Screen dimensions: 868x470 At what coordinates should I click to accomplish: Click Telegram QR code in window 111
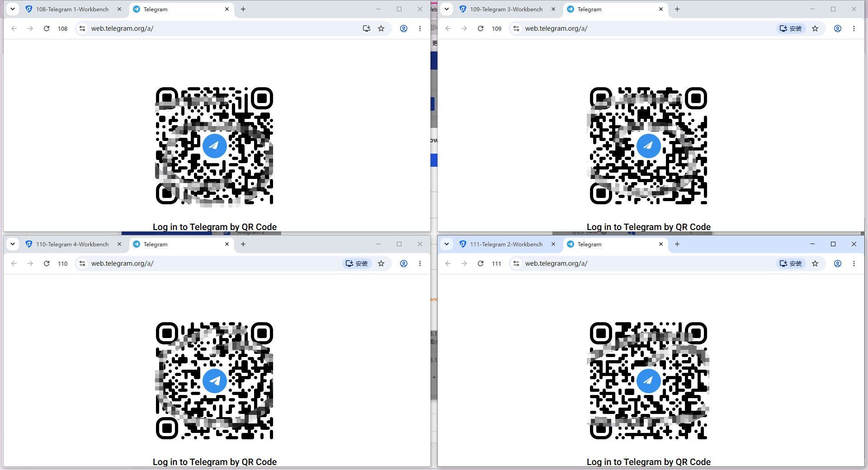649,381
